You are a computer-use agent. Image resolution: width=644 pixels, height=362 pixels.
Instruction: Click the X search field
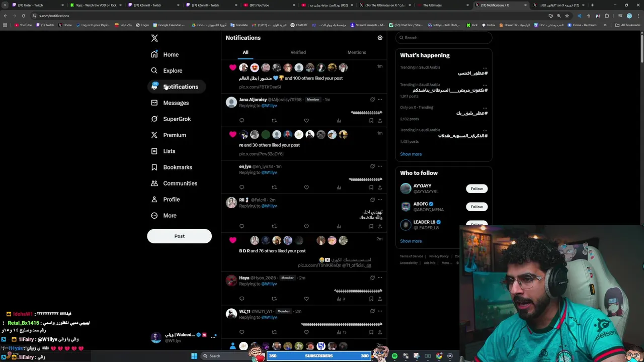click(x=444, y=38)
